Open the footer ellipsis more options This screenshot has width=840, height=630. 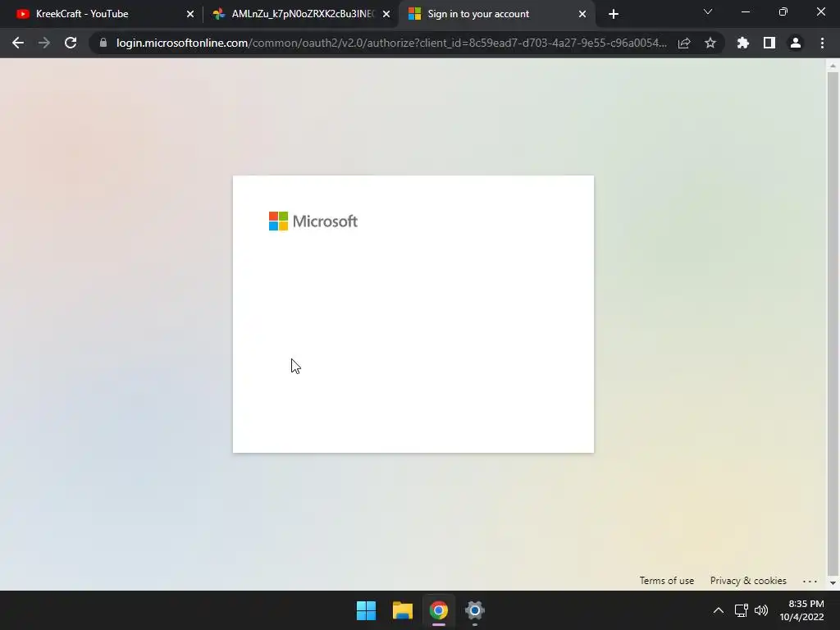tap(810, 581)
